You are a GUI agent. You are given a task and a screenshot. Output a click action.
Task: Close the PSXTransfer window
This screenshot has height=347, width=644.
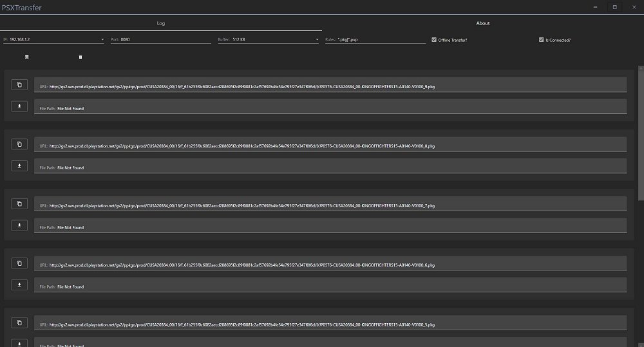tap(634, 7)
